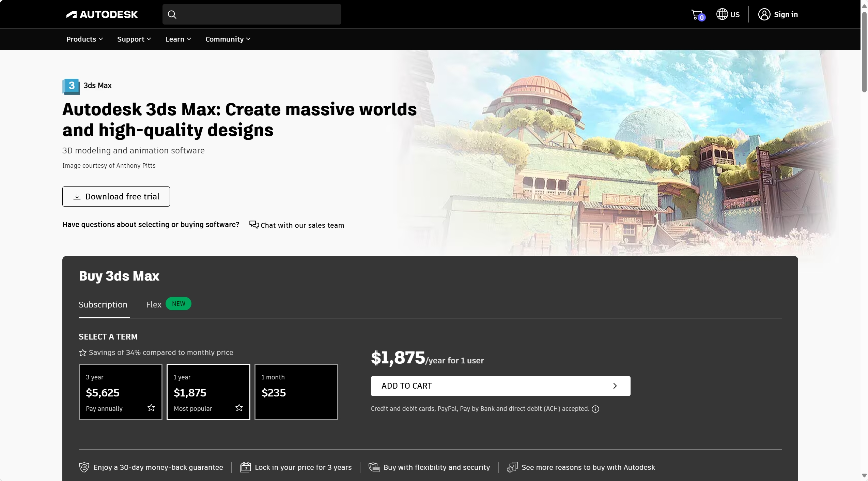This screenshot has width=868, height=481.
Task: Click the 3ds Max product icon
Action: [x=71, y=86]
